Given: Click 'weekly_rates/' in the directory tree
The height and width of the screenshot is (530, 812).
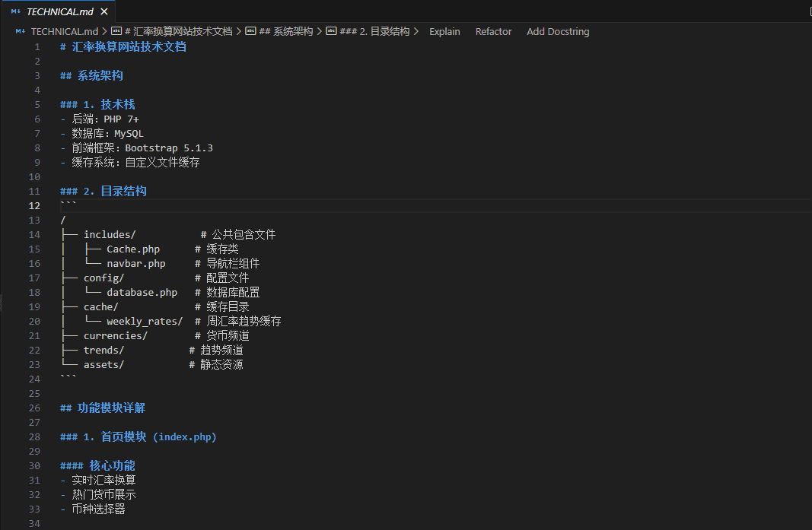Looking at the screenshot, I should pos(145,322).
